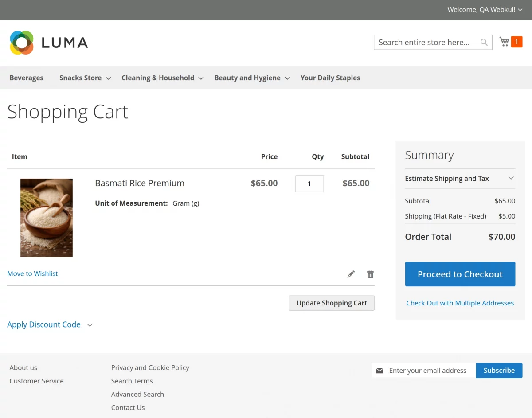The height and width of the screenshot is (418, 532).
Task: Edit the Basmati Rice Premium cart item
Action: click(351, 274)
